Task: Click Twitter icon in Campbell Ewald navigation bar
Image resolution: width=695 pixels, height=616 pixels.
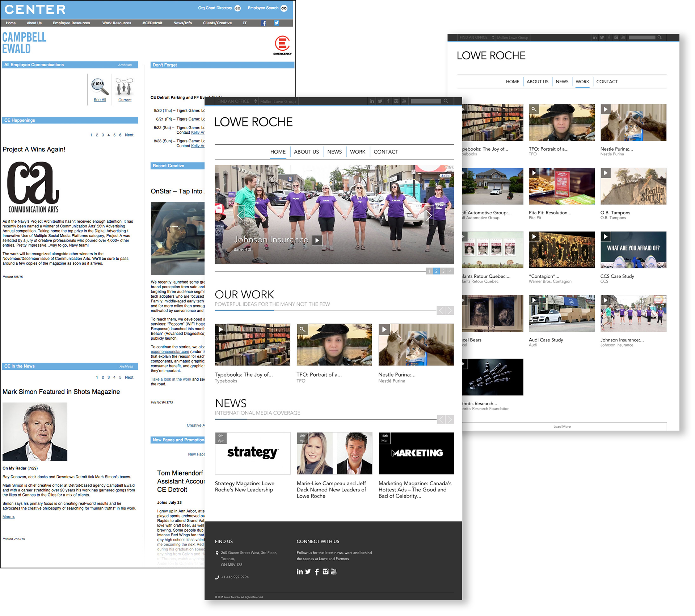Action: coord(277,23)
